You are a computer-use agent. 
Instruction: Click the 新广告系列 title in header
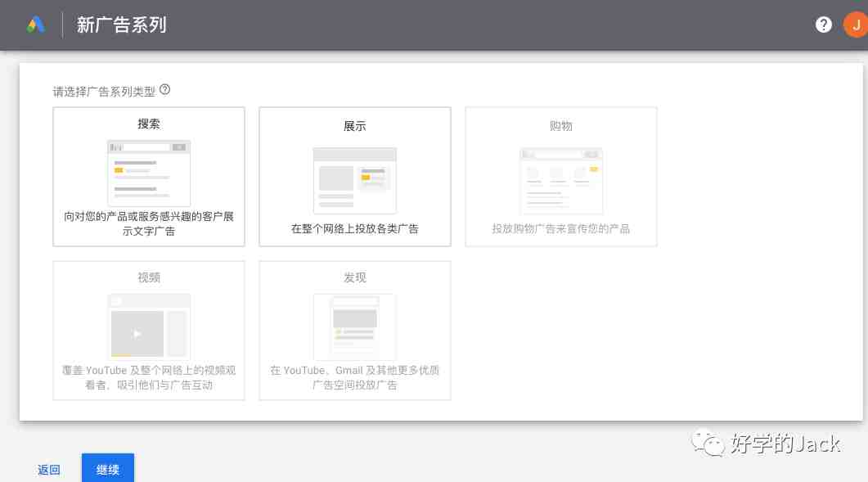tap(121, 24)
